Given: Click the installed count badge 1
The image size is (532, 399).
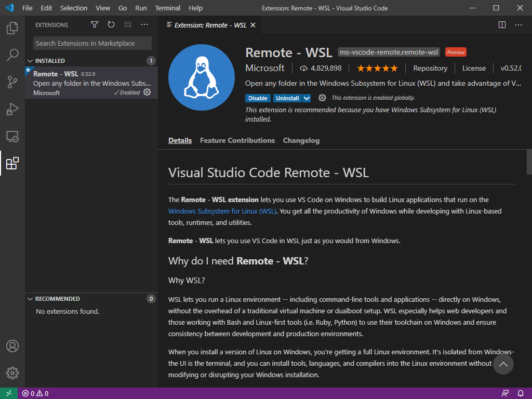Looking at the screenshot, I should pos(151,61).
